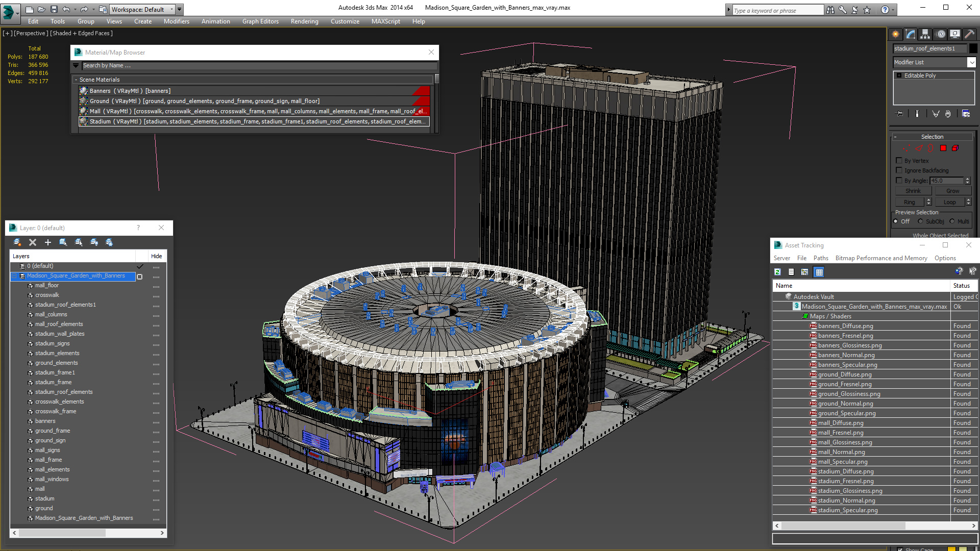The image size is (980, 551).
Task: Click Create New Layer icon in Layer dialog
Action: click(17, 242)
